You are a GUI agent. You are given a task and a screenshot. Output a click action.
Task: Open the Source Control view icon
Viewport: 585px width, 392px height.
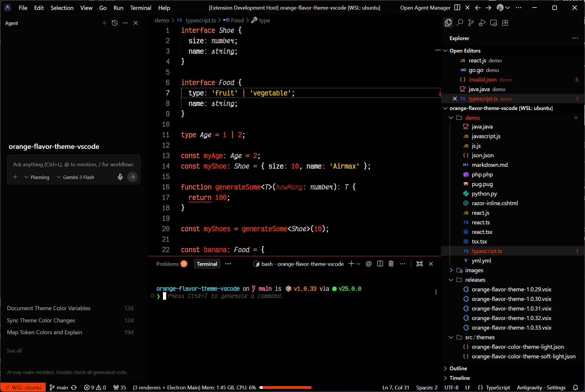[471, 23]
